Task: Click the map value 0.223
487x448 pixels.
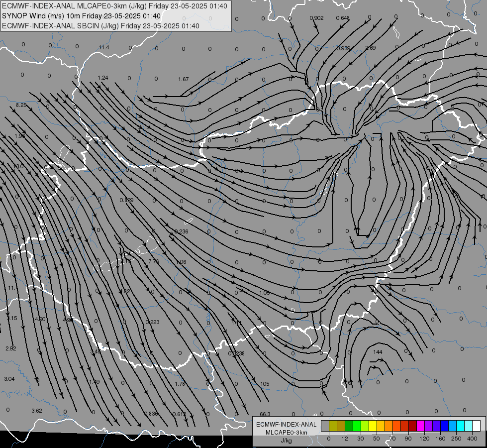Action: pos(153,322)
